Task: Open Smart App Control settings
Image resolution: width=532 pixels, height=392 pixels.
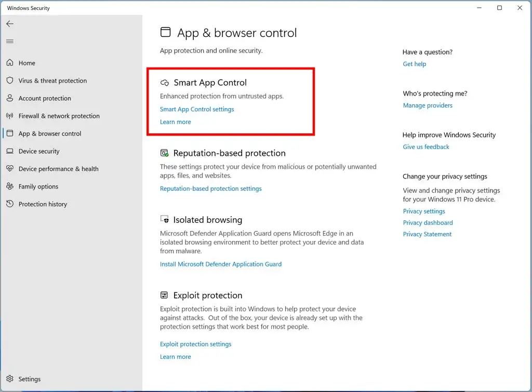Action: pos(197,109)
